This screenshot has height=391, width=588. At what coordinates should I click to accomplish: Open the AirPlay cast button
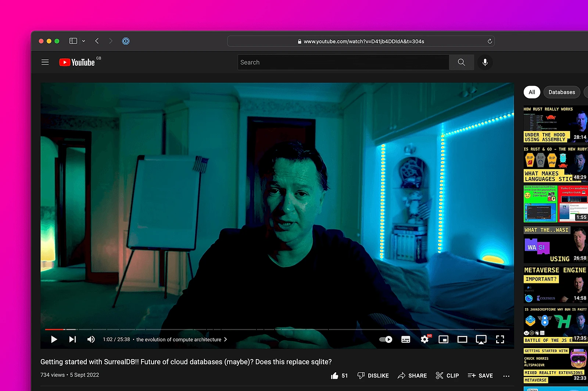coord(481,339)
